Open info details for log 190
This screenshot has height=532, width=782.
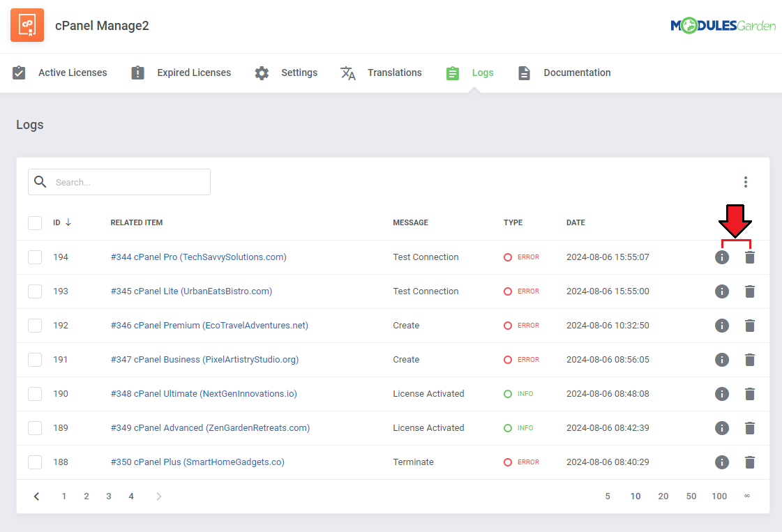coord(721,394)
